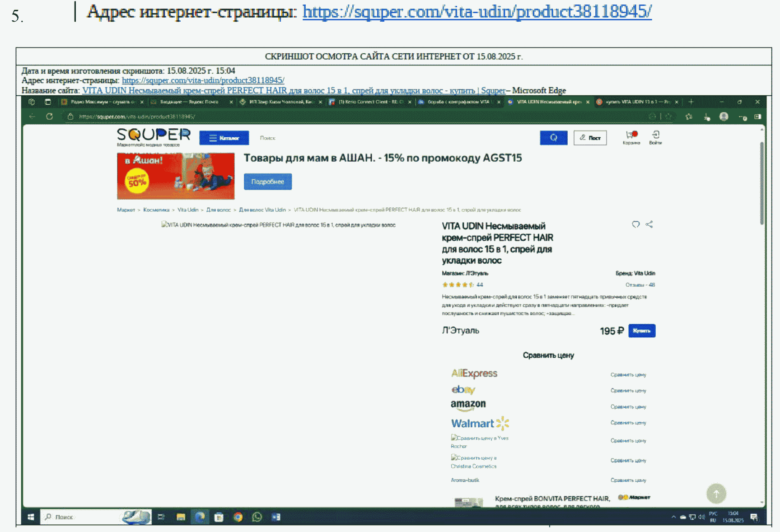Open Edge tab actions menu icon

point(47,102)
